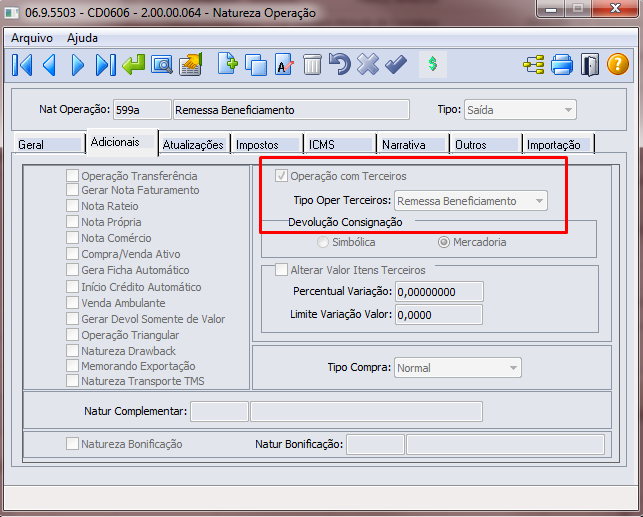Click the Remessa Beneficiamento description field

click(x=291, y=110)
